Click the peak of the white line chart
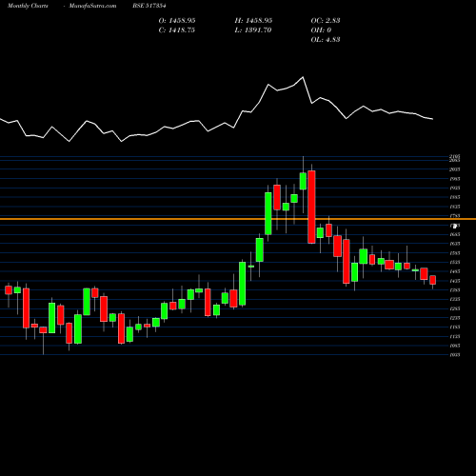Viewport: 476px width, 476px height. pyautogui.click(x=303, y=77)
